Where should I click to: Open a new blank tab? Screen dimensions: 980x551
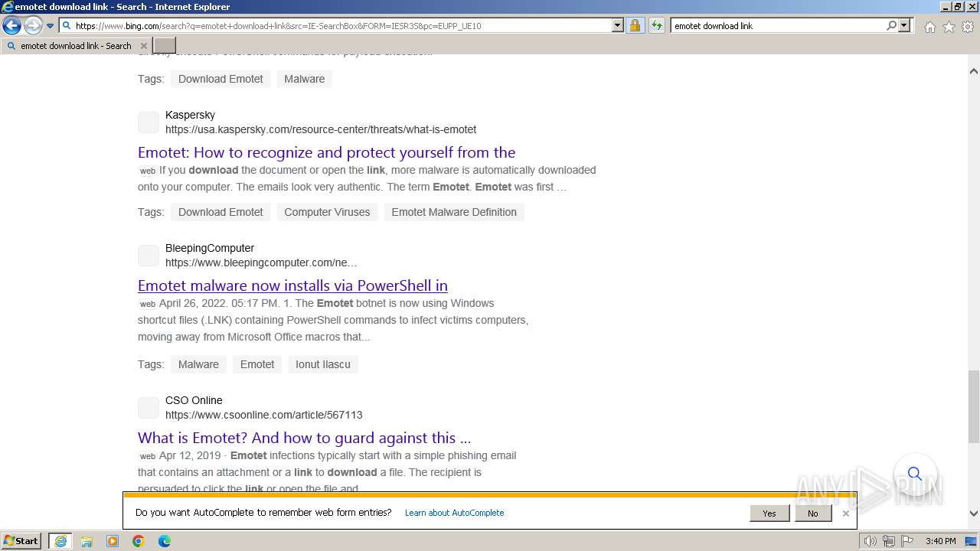165,46
